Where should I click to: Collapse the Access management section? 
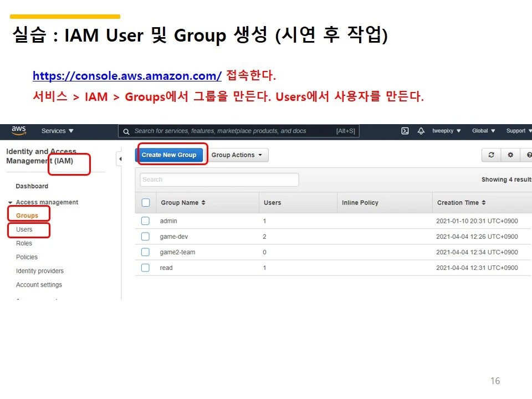pyautogui.click(x=10, y=203)
